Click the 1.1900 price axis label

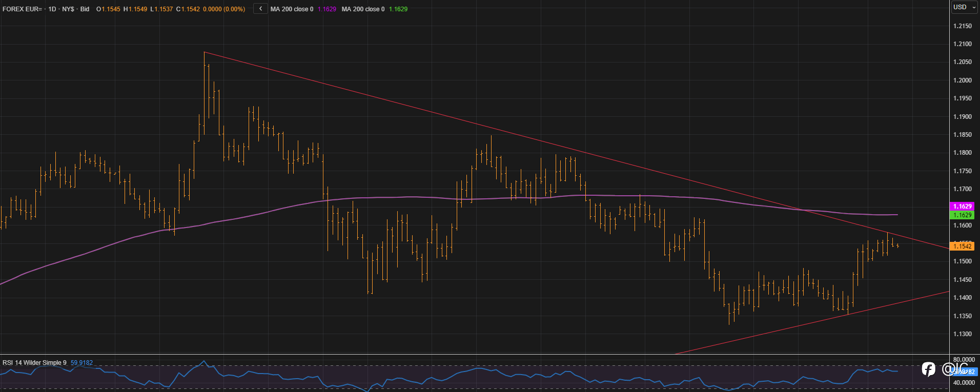(x=963, y=117)
